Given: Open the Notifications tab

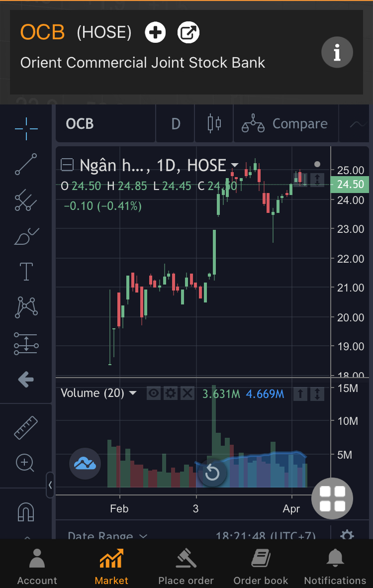Looking at the screenshot, I should (335, 566).
